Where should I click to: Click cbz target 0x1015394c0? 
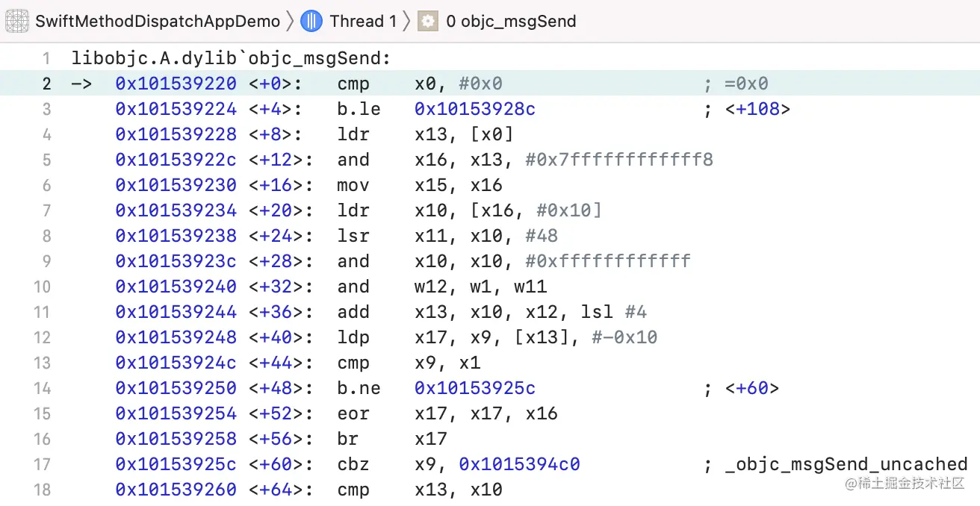pos(520,464)
